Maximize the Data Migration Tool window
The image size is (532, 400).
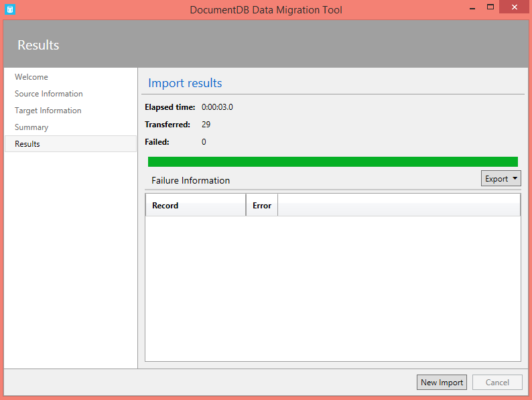[x=490, y=7]
